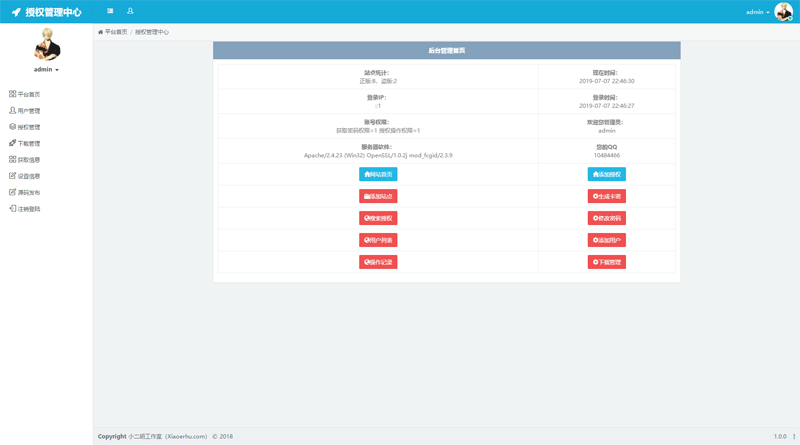Click the home icon in the breadcrumb

(x=100, y=32)
